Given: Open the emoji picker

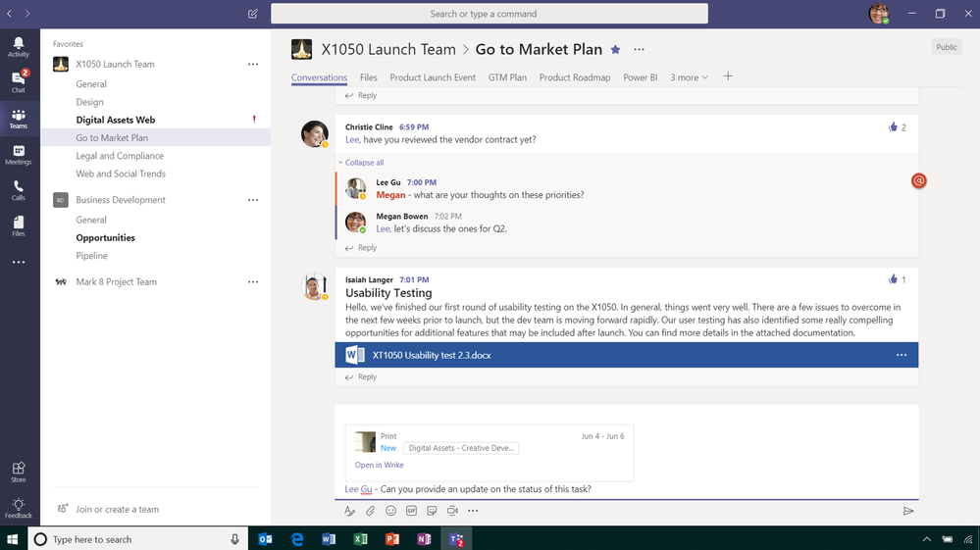Looking at the screenshot, I should pos(390,511).
